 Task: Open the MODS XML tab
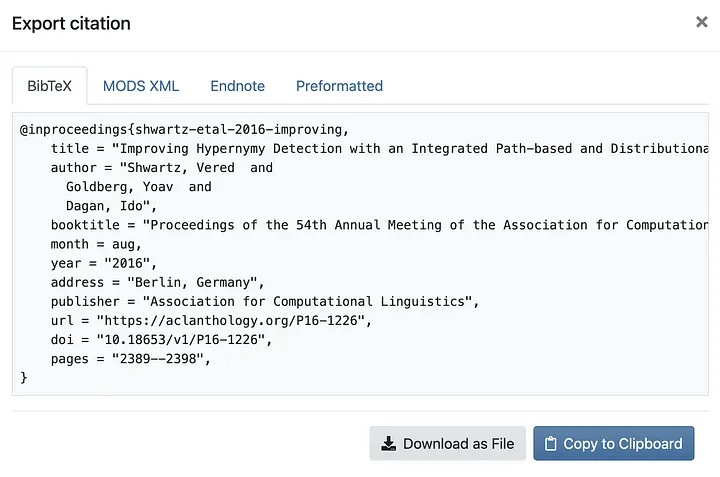pos(141,86)
